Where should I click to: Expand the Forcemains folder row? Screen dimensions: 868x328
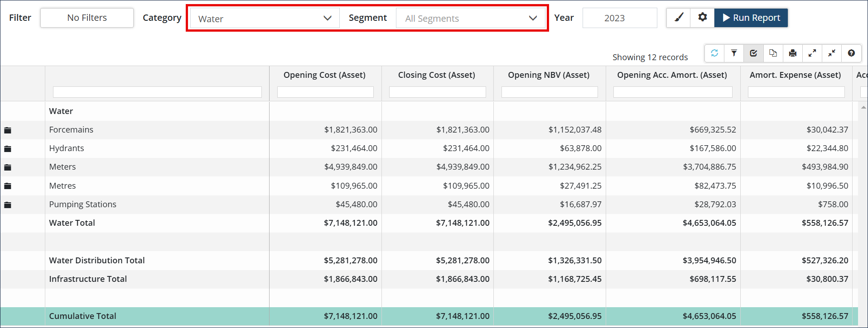coord(8,130)
